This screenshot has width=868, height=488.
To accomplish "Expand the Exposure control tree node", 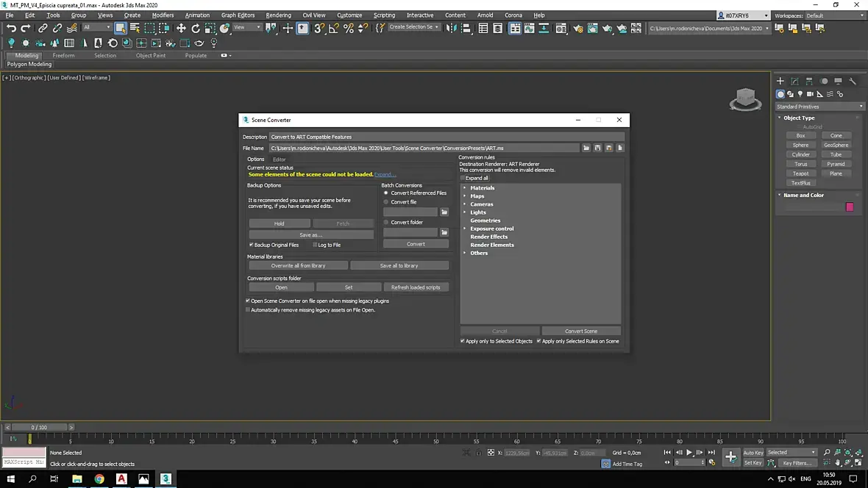I will (x=465, y=229).
